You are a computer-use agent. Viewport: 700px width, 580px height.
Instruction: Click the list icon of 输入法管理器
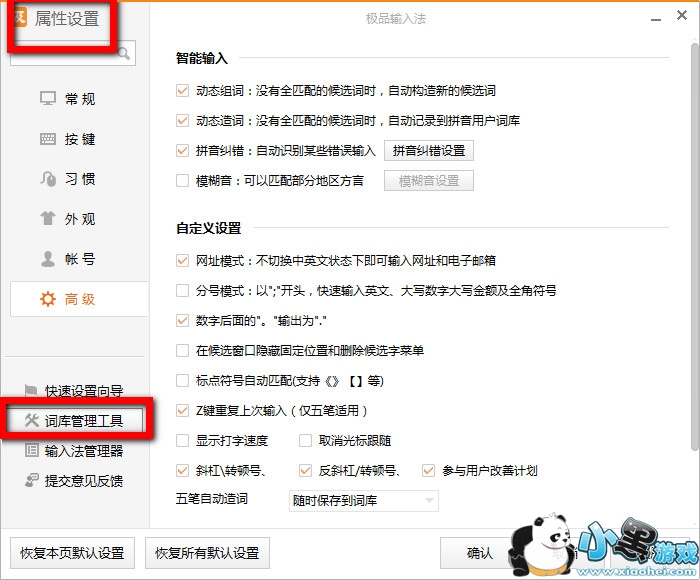click(x=32, y=450)
